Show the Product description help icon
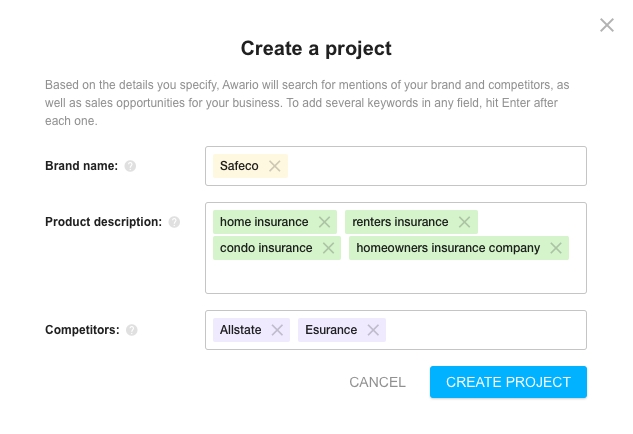 point(174,222)
